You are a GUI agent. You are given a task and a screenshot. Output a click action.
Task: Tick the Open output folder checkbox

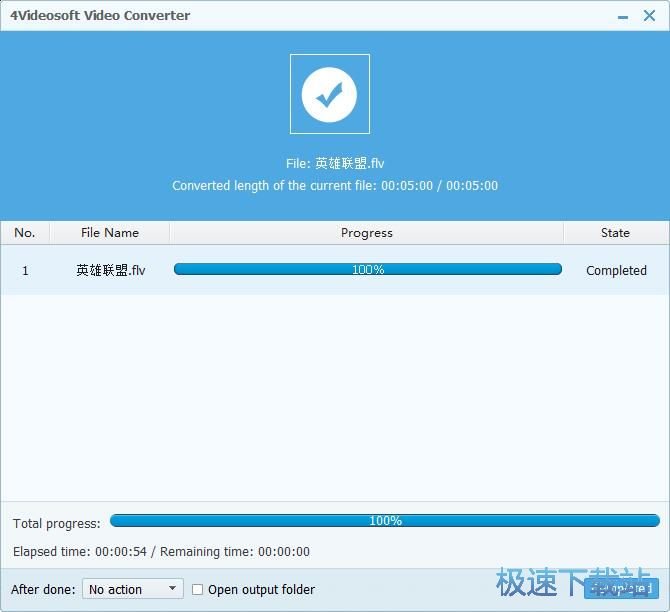(x=197, y=589)
